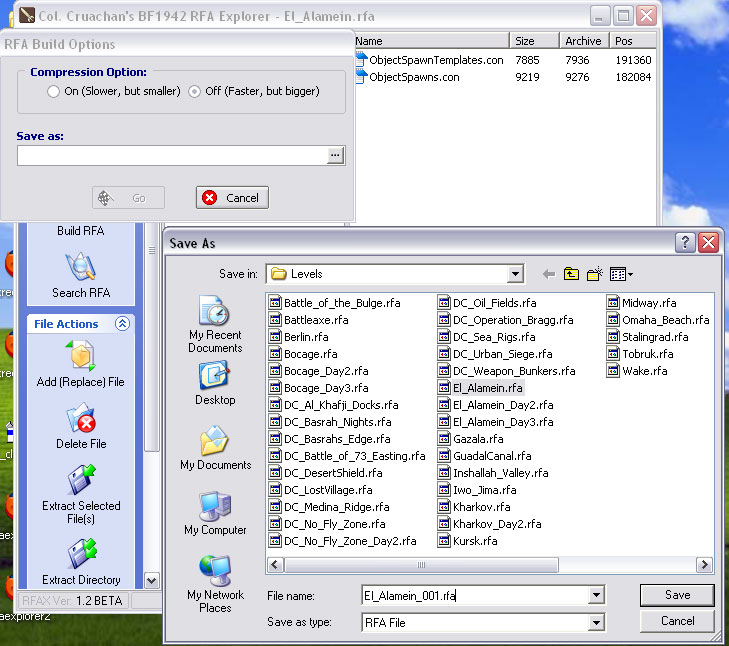The height and width of the screenshot is (646, 729).
Task: Select Wake.rfa file icon
Action: (613, 371)
